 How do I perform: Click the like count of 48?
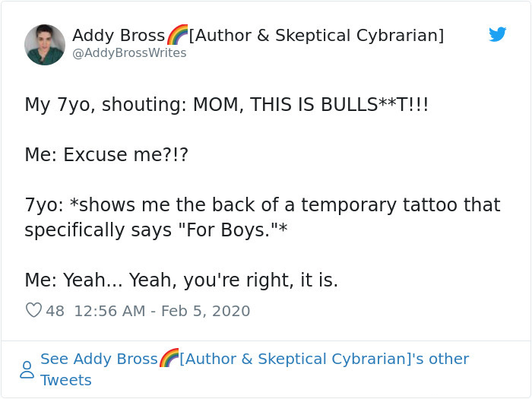(x=55, y=311)
